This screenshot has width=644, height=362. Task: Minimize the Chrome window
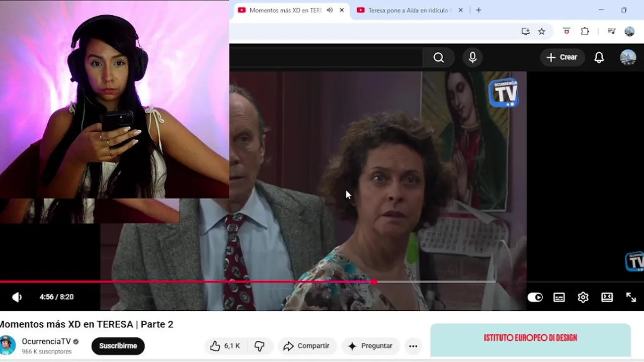point(601,10)
